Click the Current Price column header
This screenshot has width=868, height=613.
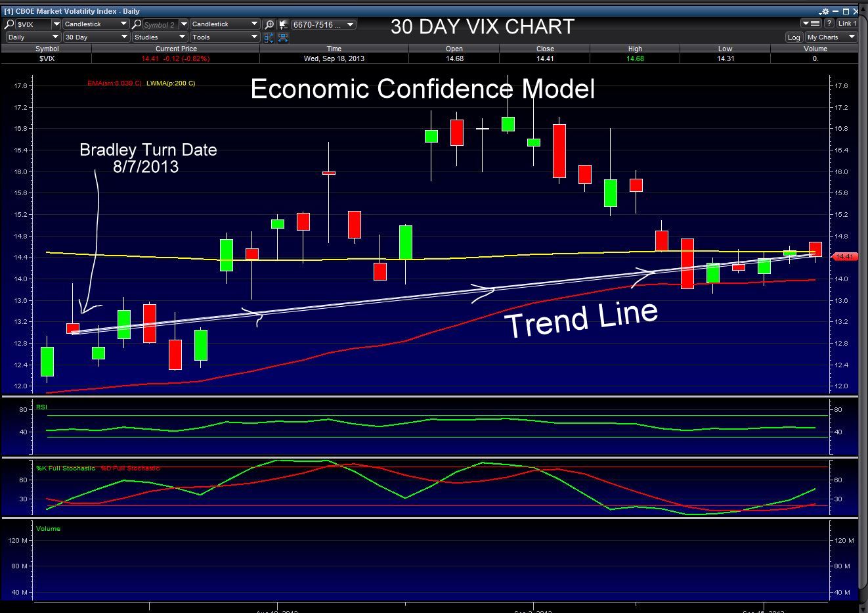pyautogui.click(x=176, y=49)
